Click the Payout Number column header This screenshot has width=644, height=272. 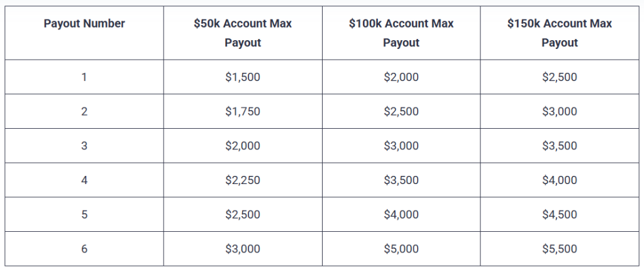[84, 24]
